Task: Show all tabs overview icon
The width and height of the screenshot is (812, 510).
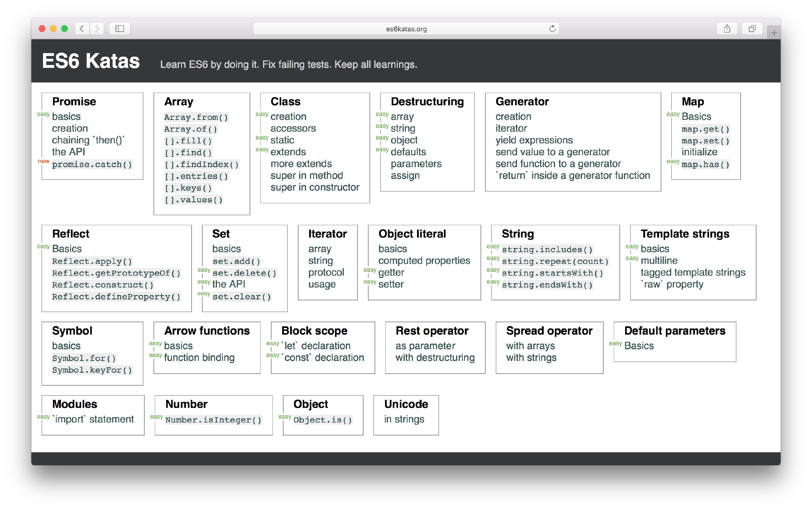Action: coord(752,29)
